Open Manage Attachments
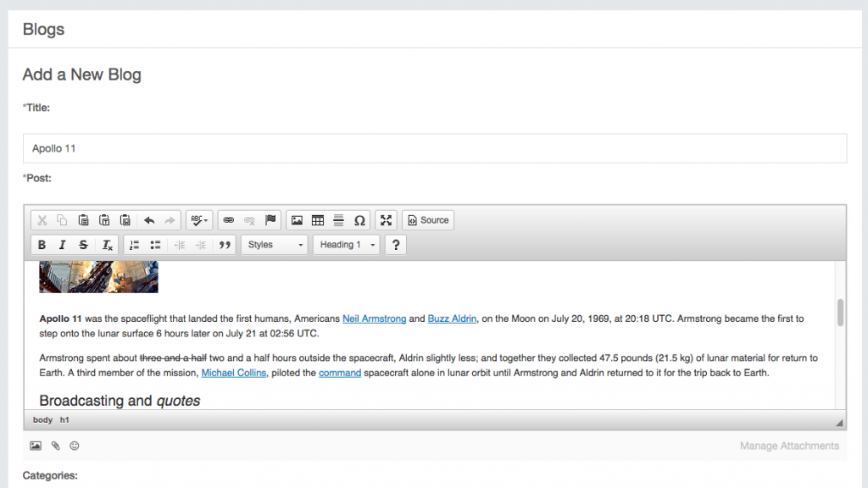The width and height of the screenshot is (868, 488). (790, 446)
